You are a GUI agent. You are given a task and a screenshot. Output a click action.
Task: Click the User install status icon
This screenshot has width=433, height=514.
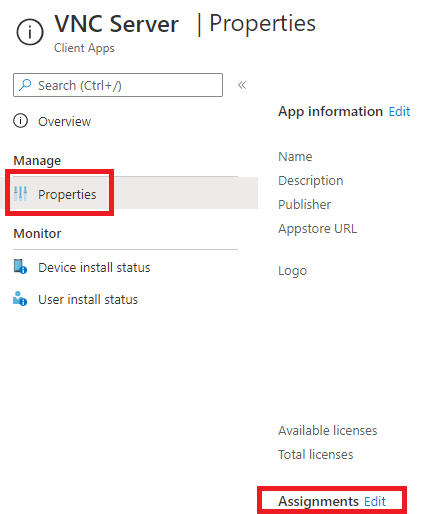[20, 299]
